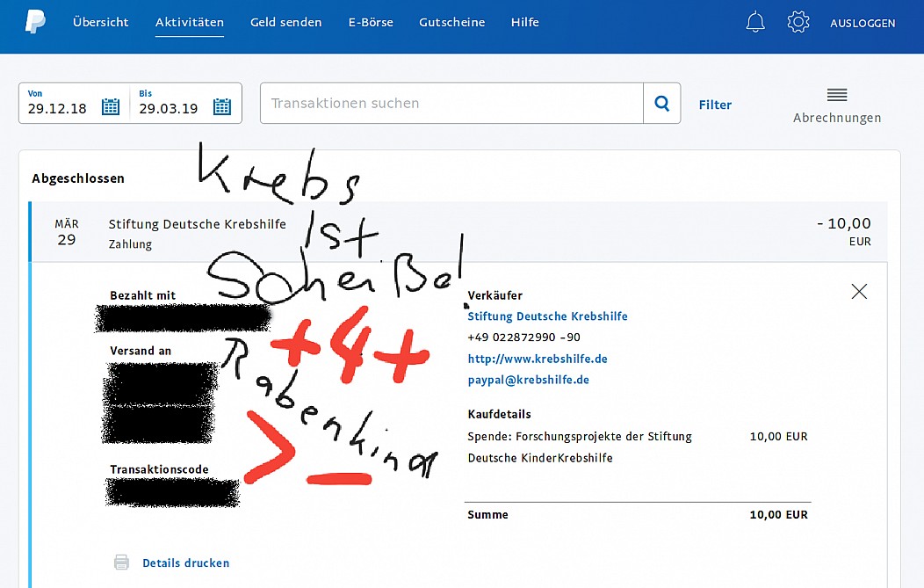Click the phone number +49 022872990

pos(523,338)
